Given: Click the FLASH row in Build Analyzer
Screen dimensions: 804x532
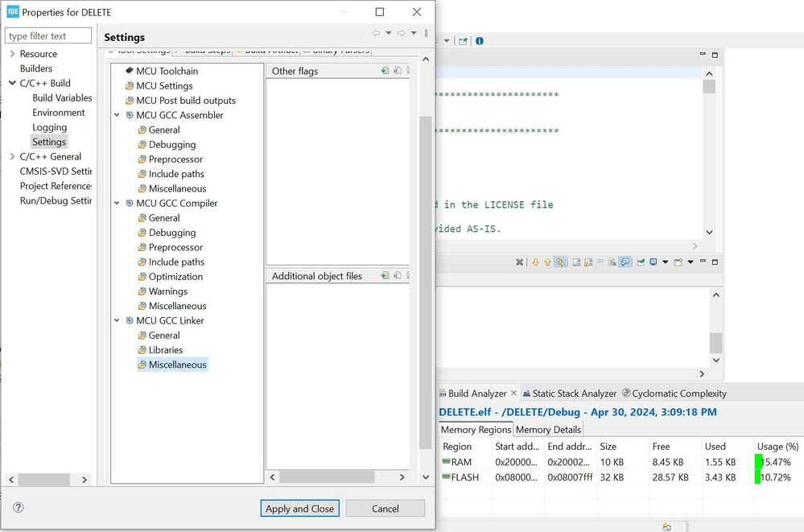Looking at the screenshot, I should coord(621,477).
